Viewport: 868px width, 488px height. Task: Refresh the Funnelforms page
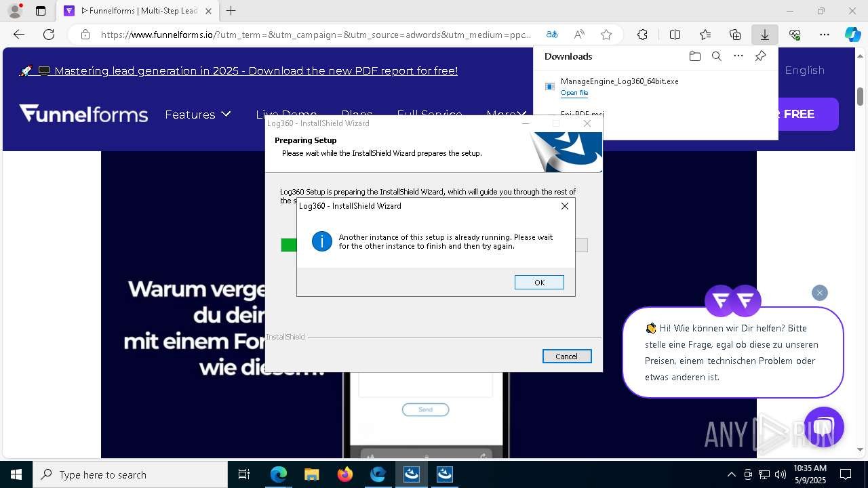point(49,35)
